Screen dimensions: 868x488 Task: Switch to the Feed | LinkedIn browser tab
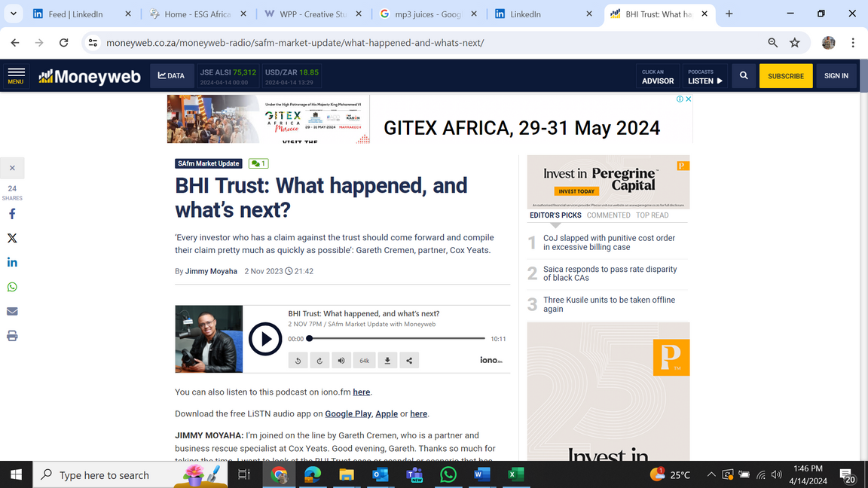point(82,14)
